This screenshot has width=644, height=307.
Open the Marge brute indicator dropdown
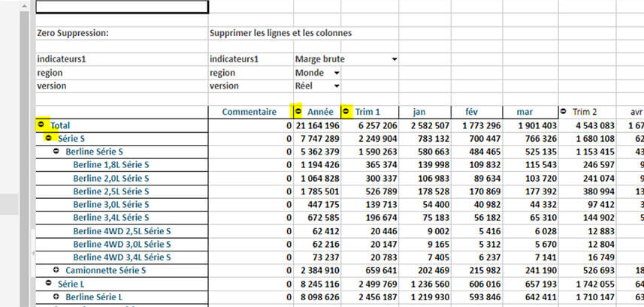click(395, 59)
